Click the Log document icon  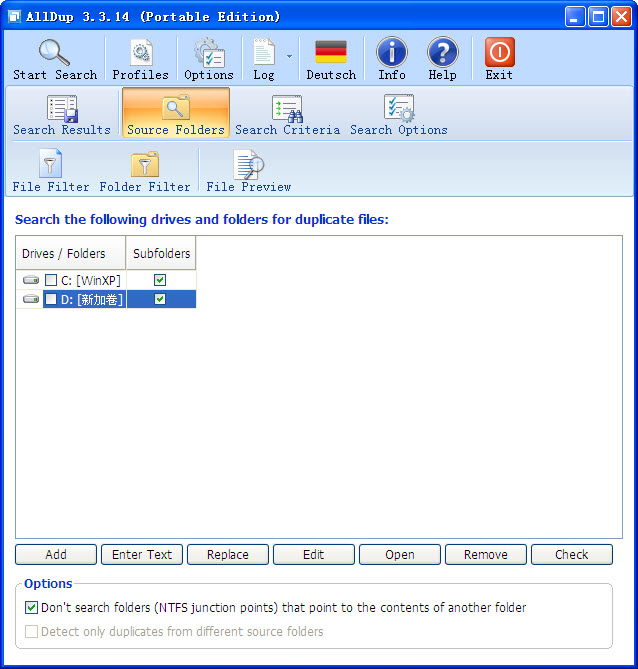click(x=264, y=53)
